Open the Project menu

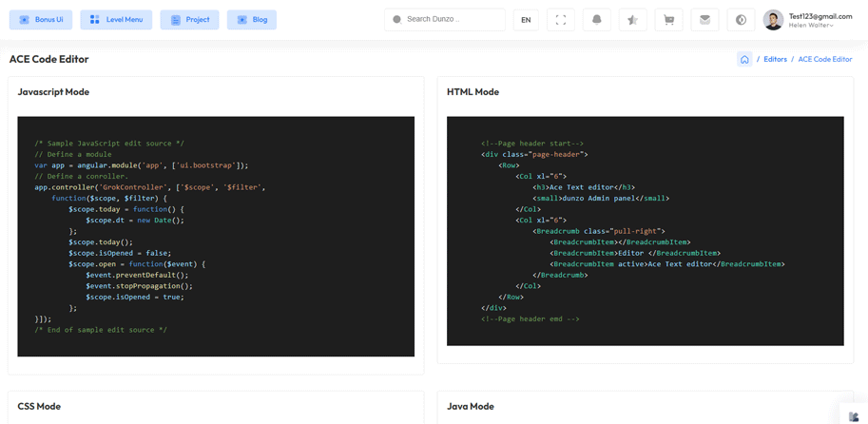(190, 20)
